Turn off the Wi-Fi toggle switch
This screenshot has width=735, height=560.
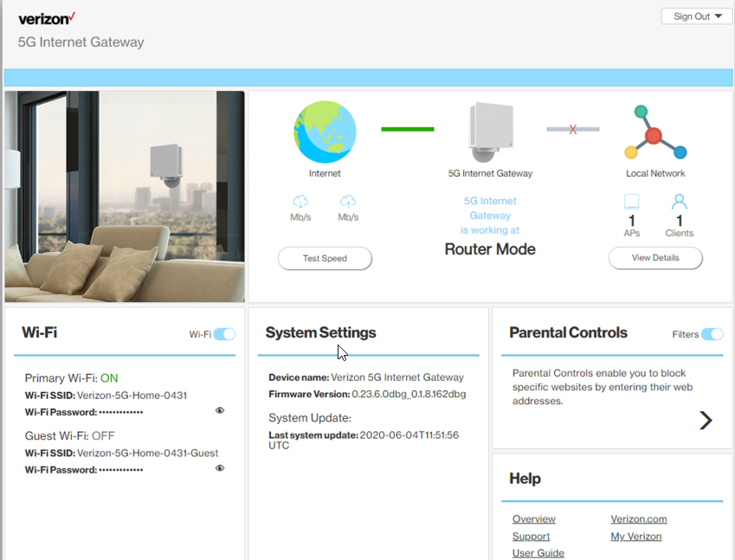(x=224, y=334)
